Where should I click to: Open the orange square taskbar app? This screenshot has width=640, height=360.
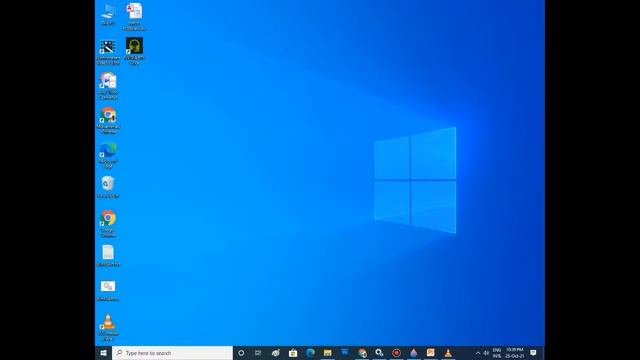[431, 353]
